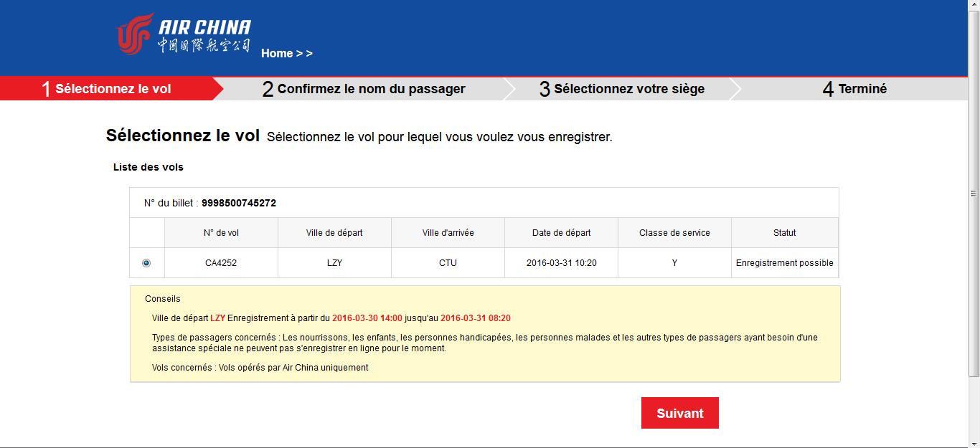Click the Ville de départ column header
The image size is (980, 448).
click(334, 233)
